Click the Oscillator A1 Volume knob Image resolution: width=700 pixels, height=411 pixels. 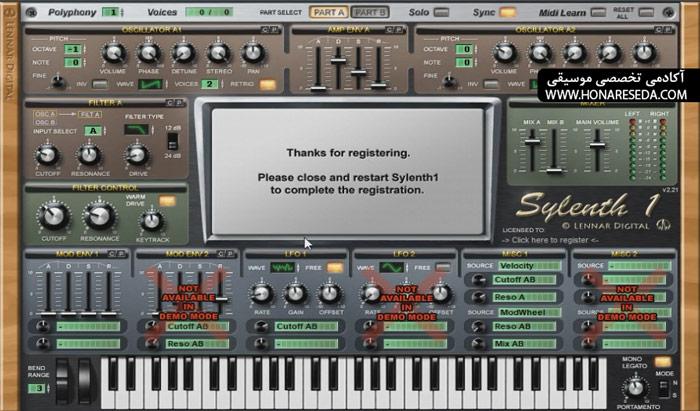113,54
